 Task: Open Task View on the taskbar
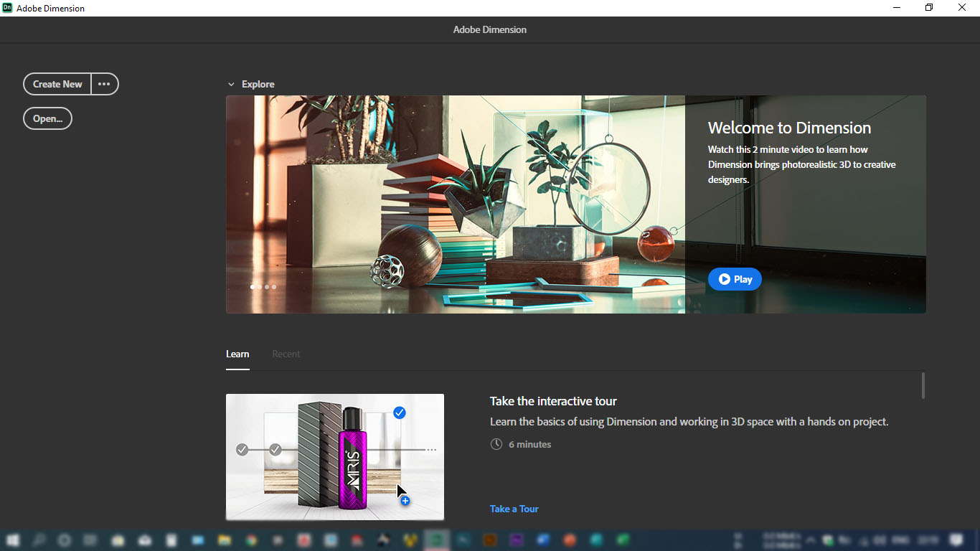tap(90, 540)
